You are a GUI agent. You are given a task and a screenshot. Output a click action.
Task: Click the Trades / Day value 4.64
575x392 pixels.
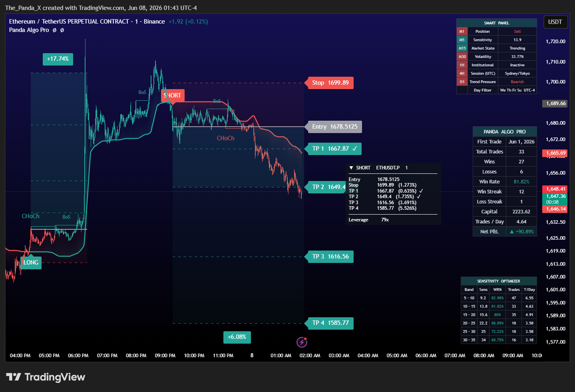pos(521,221)
